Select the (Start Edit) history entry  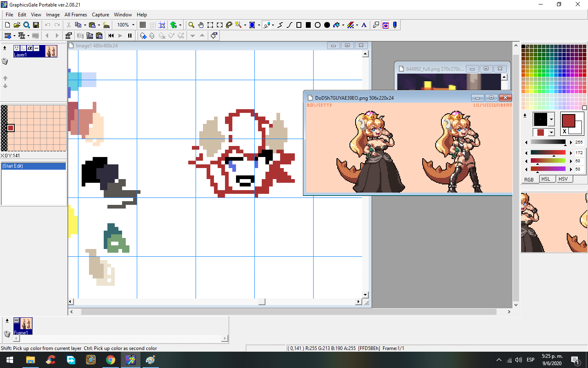coord(33,166)
